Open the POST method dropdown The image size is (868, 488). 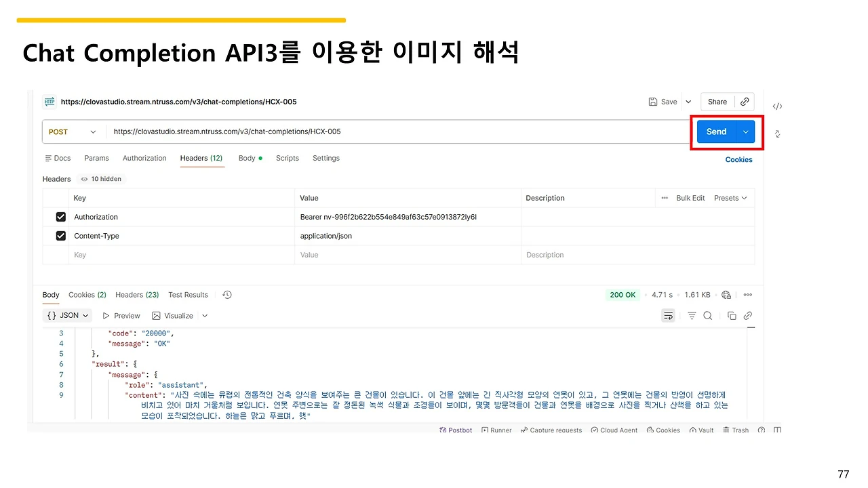click(74, 131)
